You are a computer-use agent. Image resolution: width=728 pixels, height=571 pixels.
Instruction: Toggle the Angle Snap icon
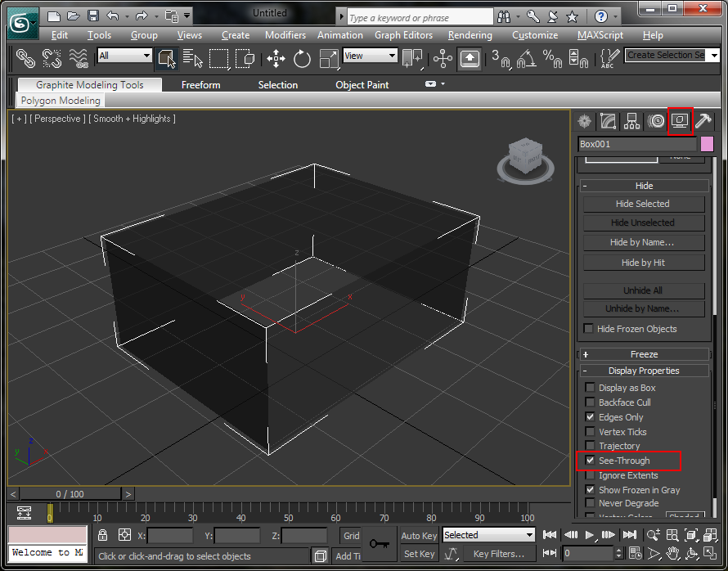pyautogui.click(x=526, y=58)
